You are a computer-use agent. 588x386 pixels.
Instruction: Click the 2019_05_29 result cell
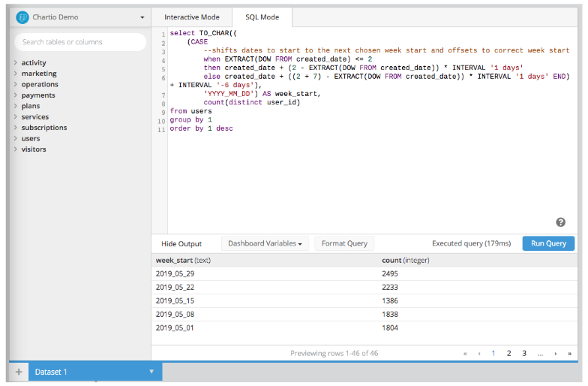pyautogui.click(x=175, y=273)
